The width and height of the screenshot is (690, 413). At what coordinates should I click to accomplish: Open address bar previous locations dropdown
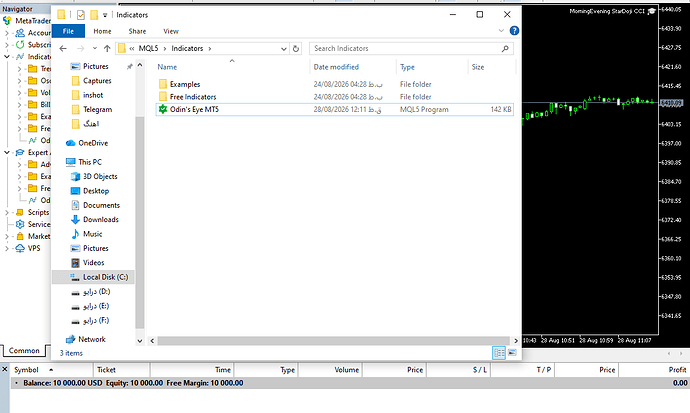(284, 48)
